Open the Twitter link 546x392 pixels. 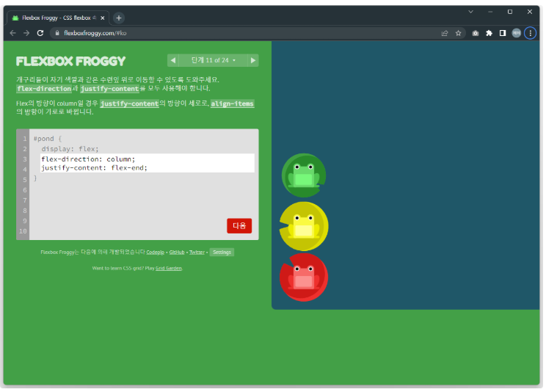(197, 253)
